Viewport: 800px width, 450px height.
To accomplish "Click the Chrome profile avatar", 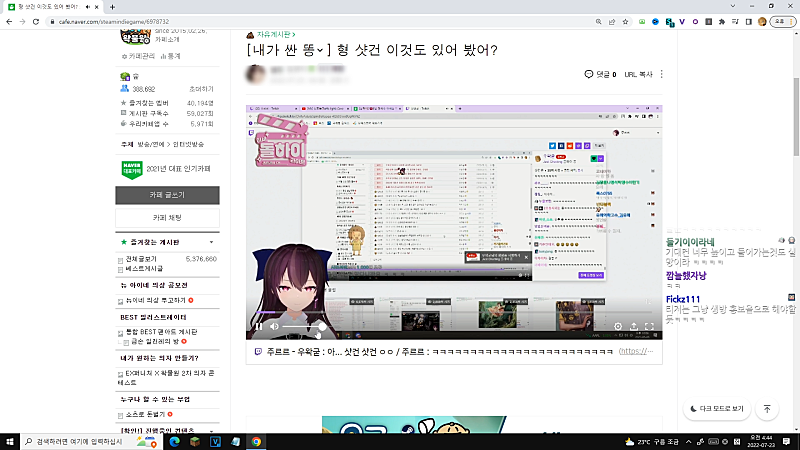I will coord(762,22).
